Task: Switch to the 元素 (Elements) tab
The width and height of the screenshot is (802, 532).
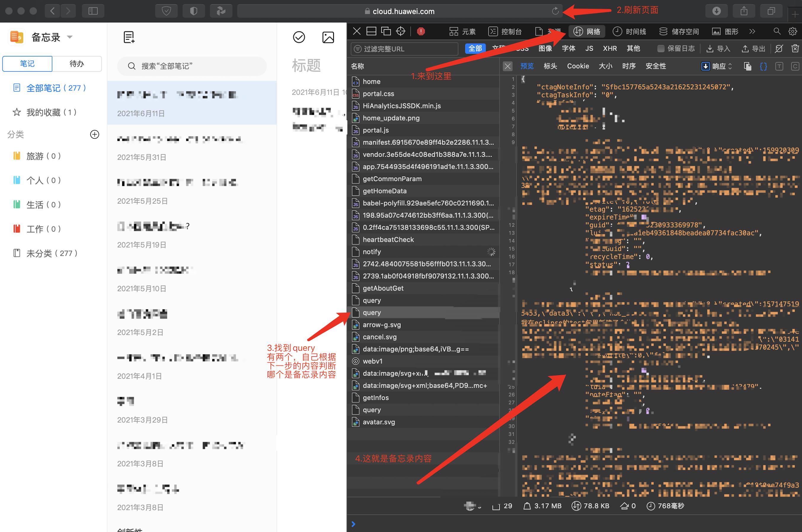Action: tap(462, 32)
